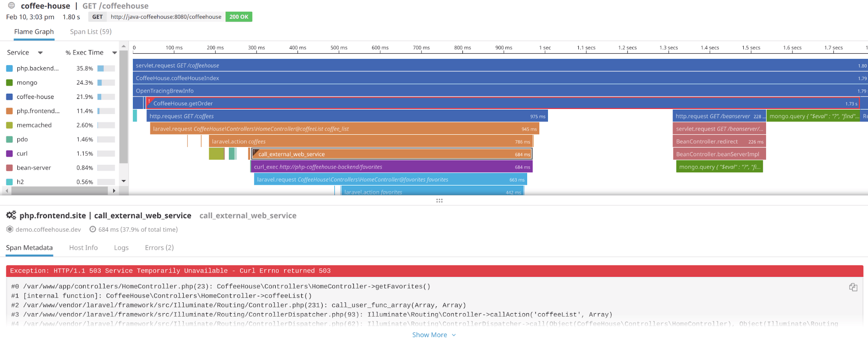This screenshot has height=344, width=868.
Task: Click the globe icon beside coffee-house
Action: pos(12,6)
